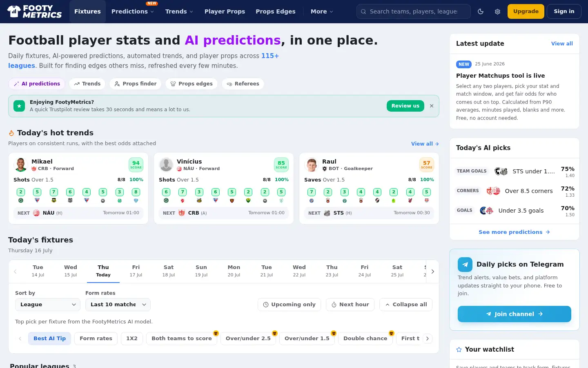
Task: Open the Props Edges nav item
Action: 276,11
